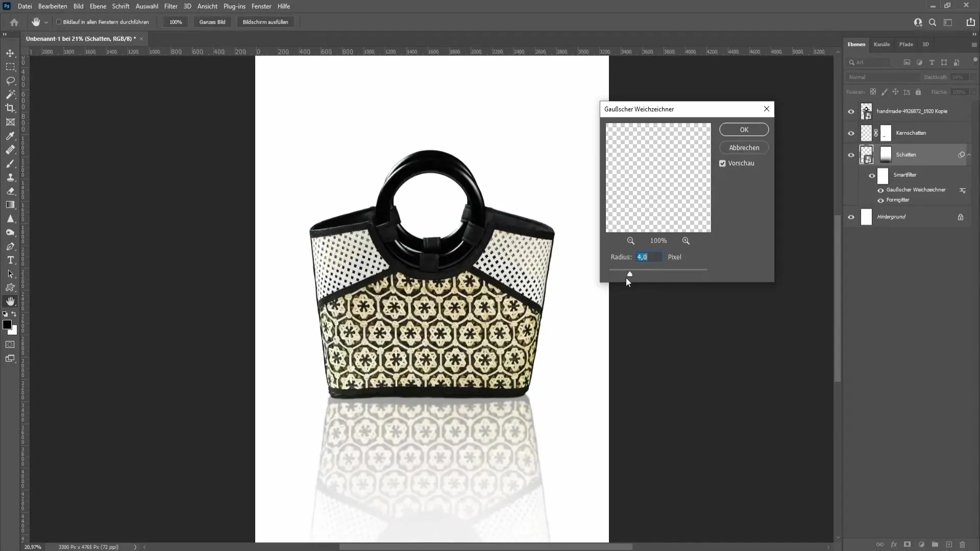This screenshot has width=980, height=551.
Task: Hide the Schatten layer
Action: (x=851, y=155)
